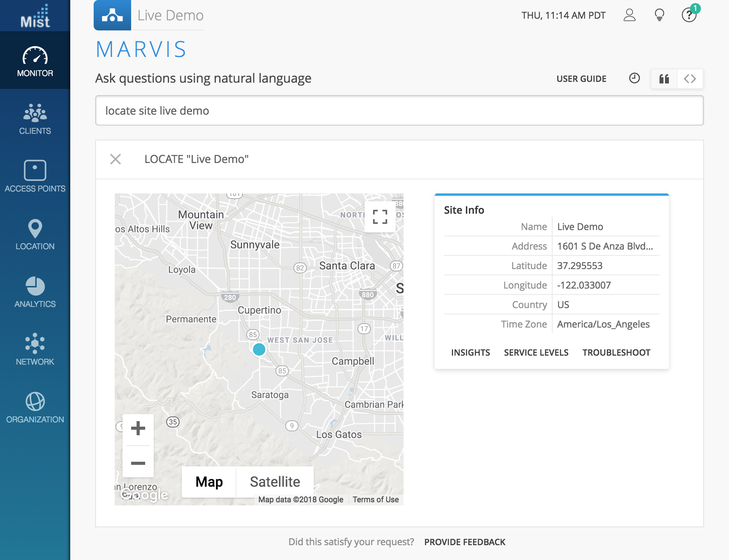Click the Marvis query input field

(399, 111)
